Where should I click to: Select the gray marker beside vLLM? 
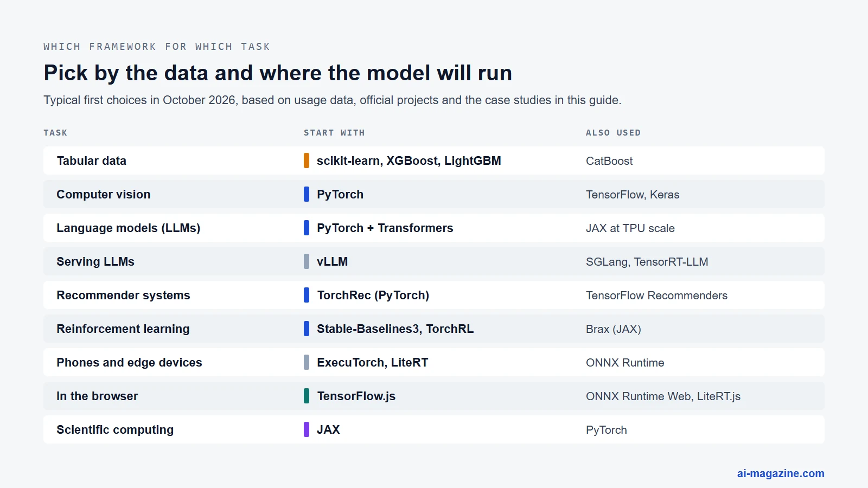pos(307,261)
